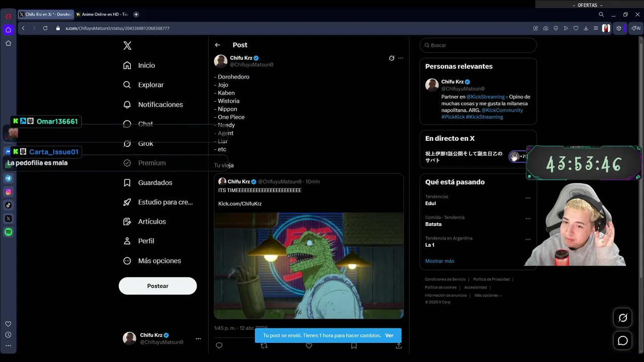The width and height of the screenshot is (644, 362).
Task: Click the Buscar search field
Action: tap(478, 45)
